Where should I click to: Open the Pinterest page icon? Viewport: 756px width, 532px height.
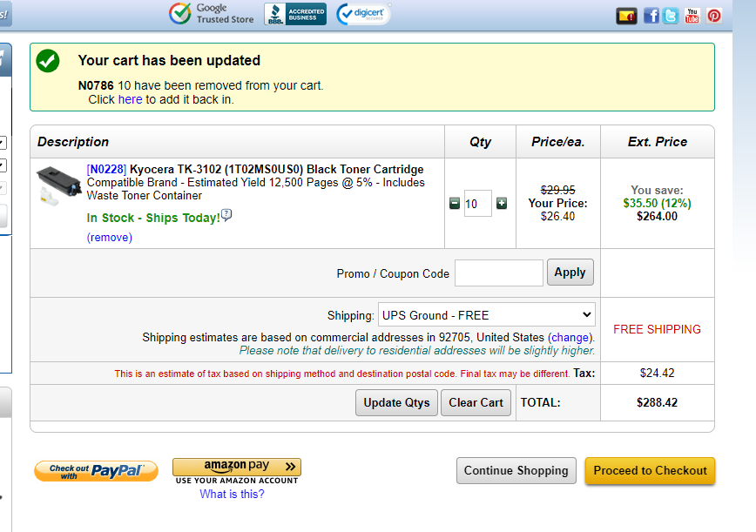click(714, 16)
